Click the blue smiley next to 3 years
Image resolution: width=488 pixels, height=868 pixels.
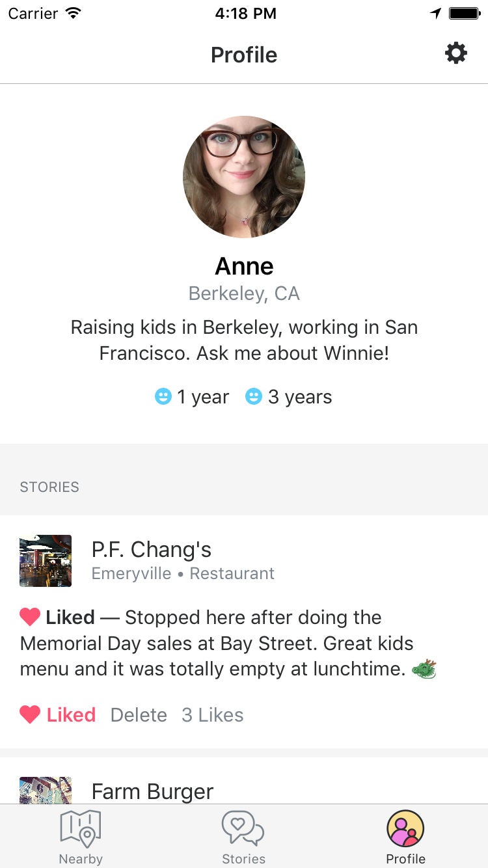point(253,396)
